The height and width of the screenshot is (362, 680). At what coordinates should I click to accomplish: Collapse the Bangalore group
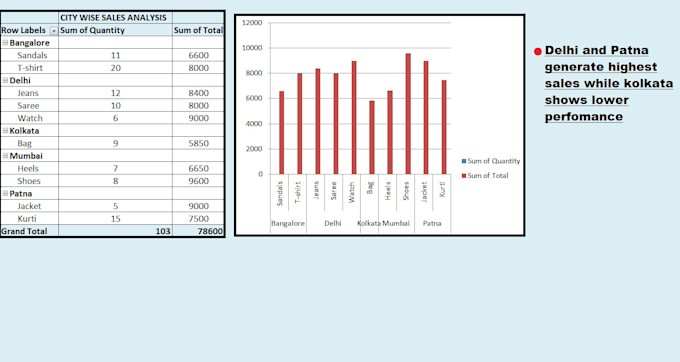point(5,42)
